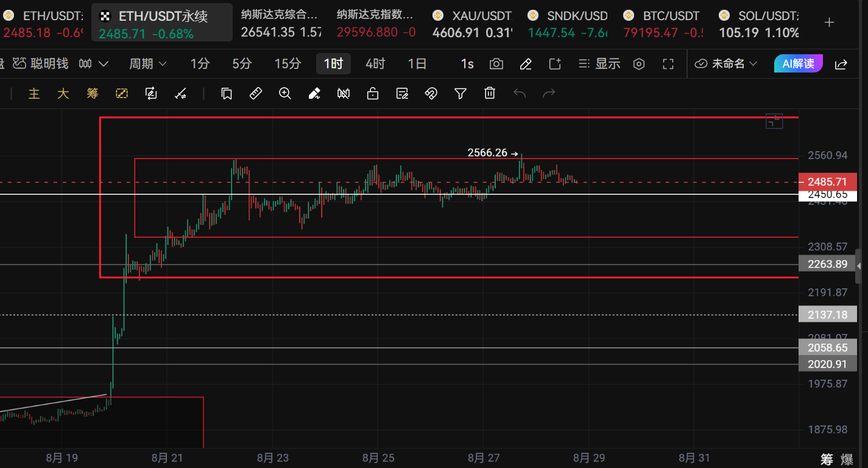Click the 2137.18 price level label

tap(827, 314)
